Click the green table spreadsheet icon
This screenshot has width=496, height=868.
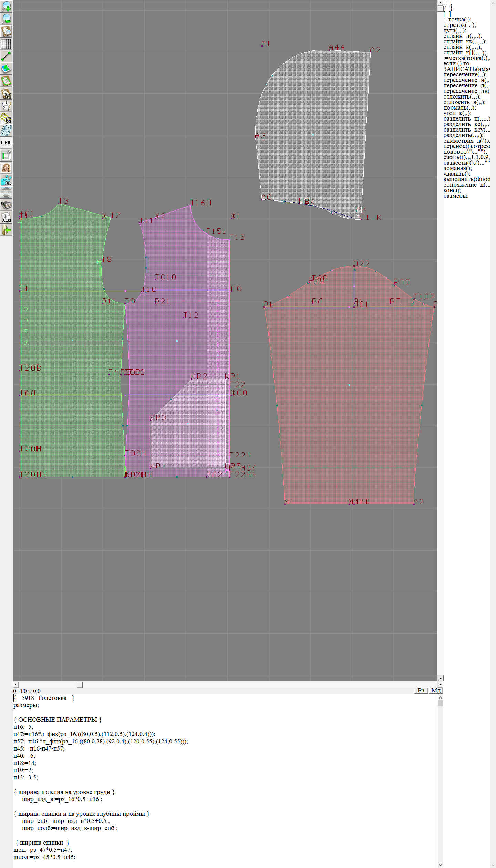coord(6,155)
